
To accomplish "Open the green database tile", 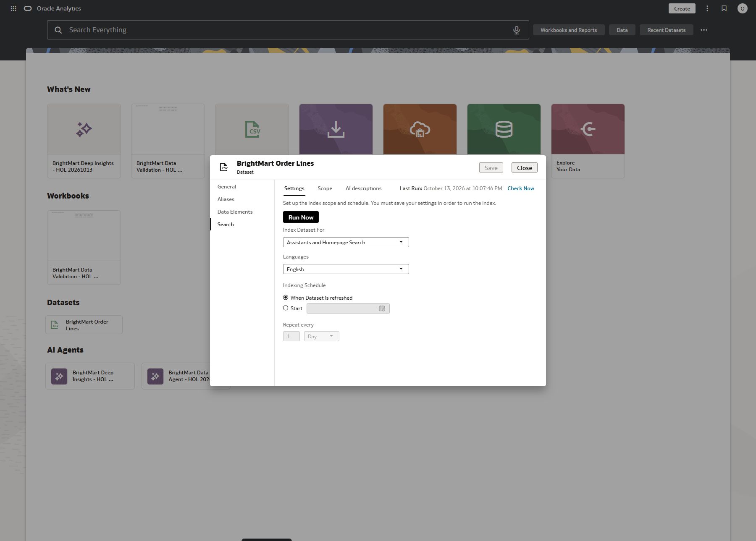I will pyautogui.click(x=504, y=129).
